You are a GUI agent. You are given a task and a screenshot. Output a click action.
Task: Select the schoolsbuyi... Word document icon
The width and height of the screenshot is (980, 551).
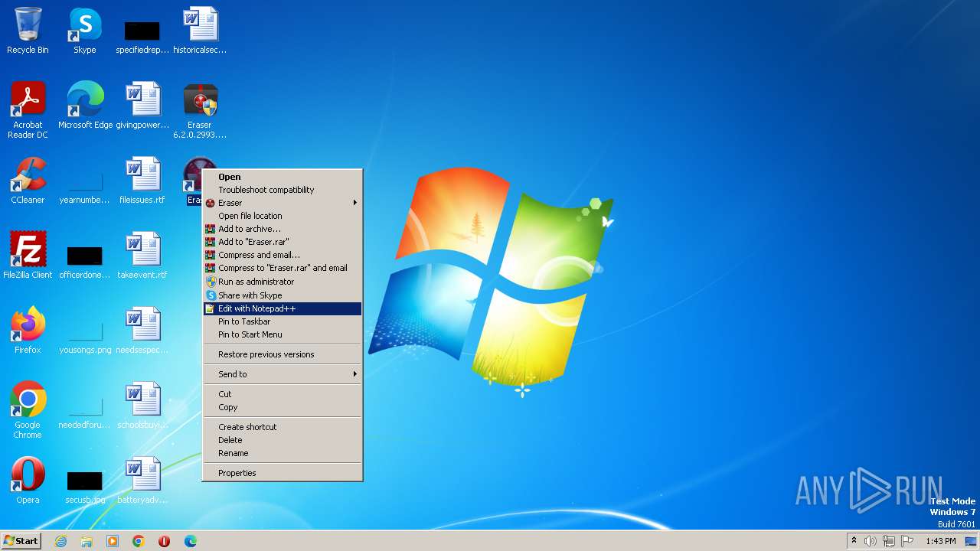click(x=142, y=406)
